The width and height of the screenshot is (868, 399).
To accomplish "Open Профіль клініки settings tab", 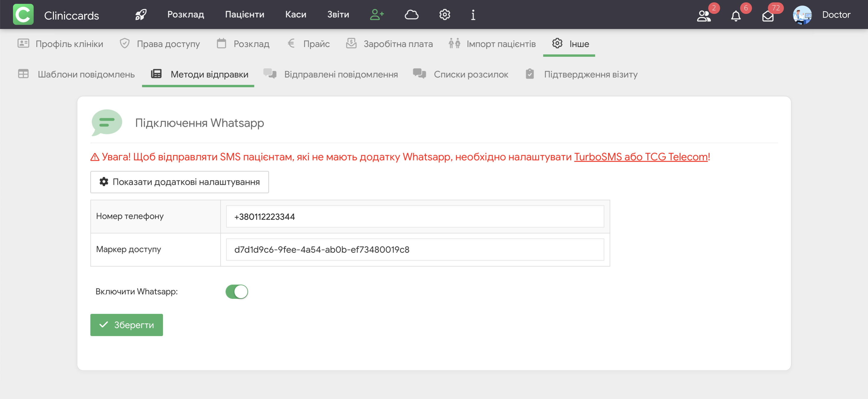I will [60, 44].
